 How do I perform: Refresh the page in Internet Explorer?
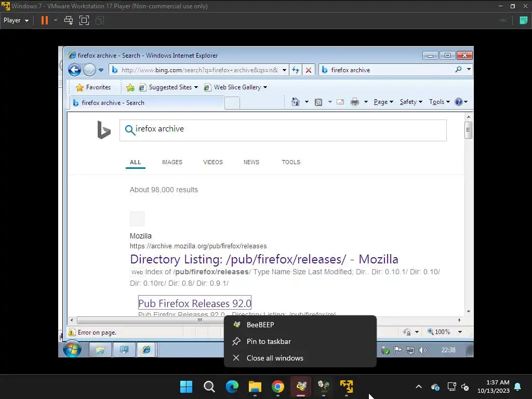[296, 70]
